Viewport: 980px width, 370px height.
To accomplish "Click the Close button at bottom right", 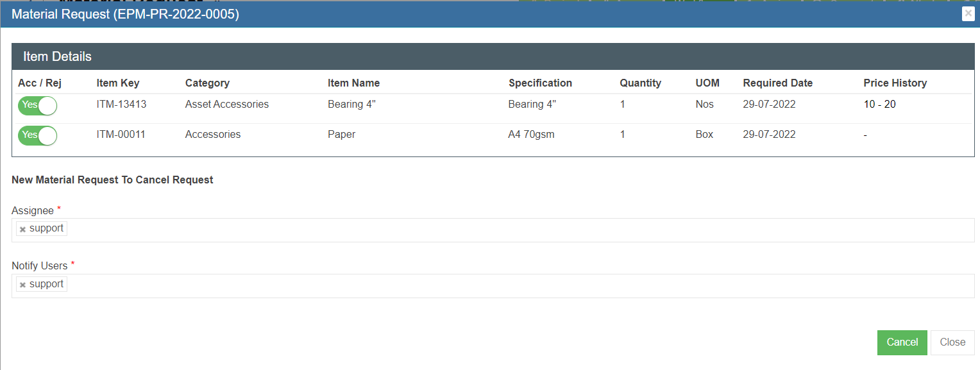I will point(952,342).
